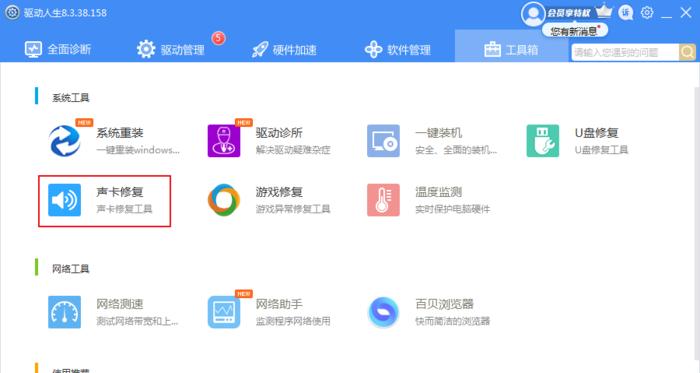Open the 网络助手 monitor icon
700x373 pixels.
click(224, 312)
